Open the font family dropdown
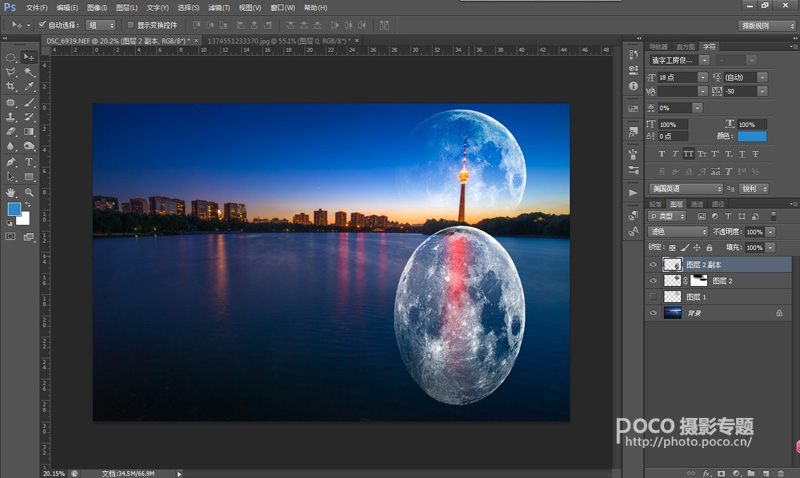The width and height of the screenshot is (800, 478). (x=705, y=60)
